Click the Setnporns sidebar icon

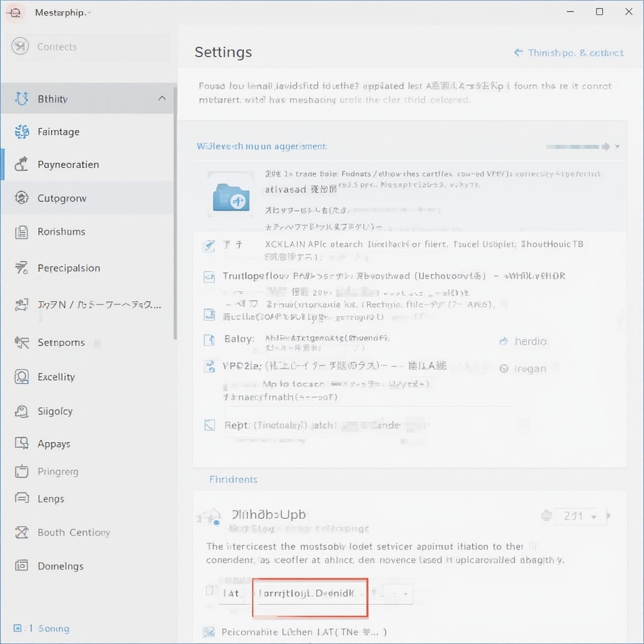click(x=21, y=342)
